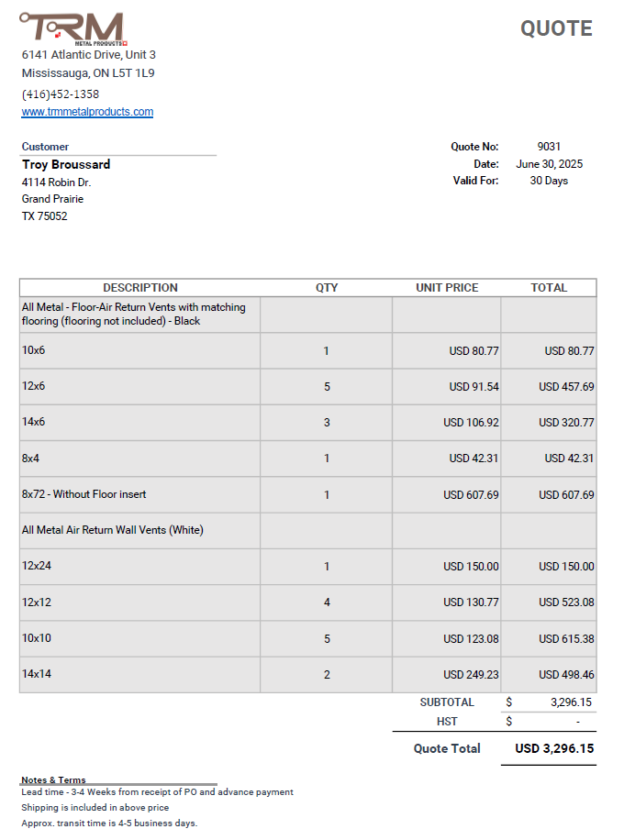Select the 10x6 description cell
Screen dimensions: 624x840
[x=34, y=350]
